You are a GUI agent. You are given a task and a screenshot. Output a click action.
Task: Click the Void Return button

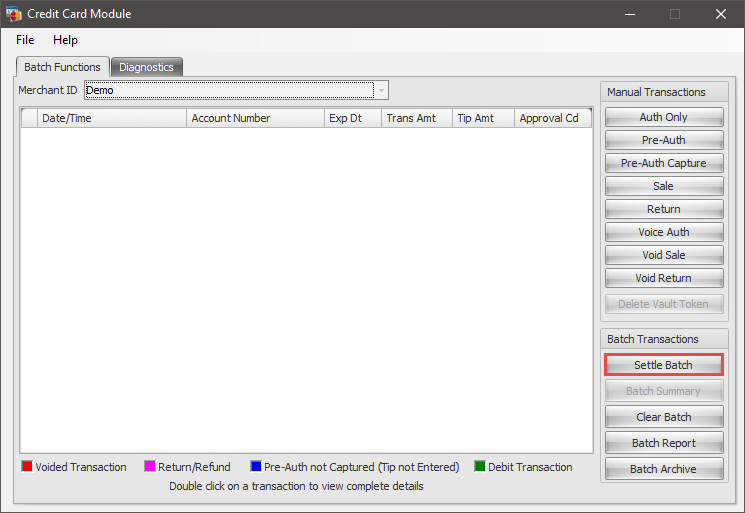(x=664, y=278)
